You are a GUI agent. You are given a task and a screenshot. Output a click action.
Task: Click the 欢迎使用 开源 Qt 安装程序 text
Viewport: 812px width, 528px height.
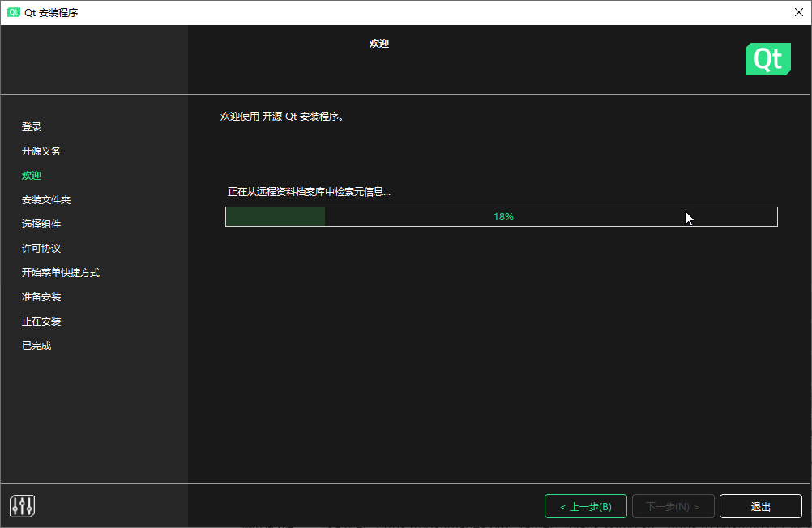[282, 117]
